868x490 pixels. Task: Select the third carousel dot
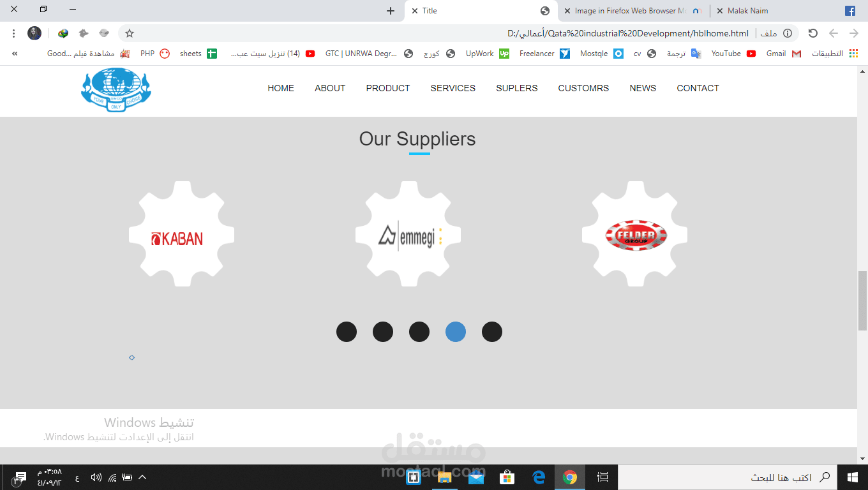[419, 332]
